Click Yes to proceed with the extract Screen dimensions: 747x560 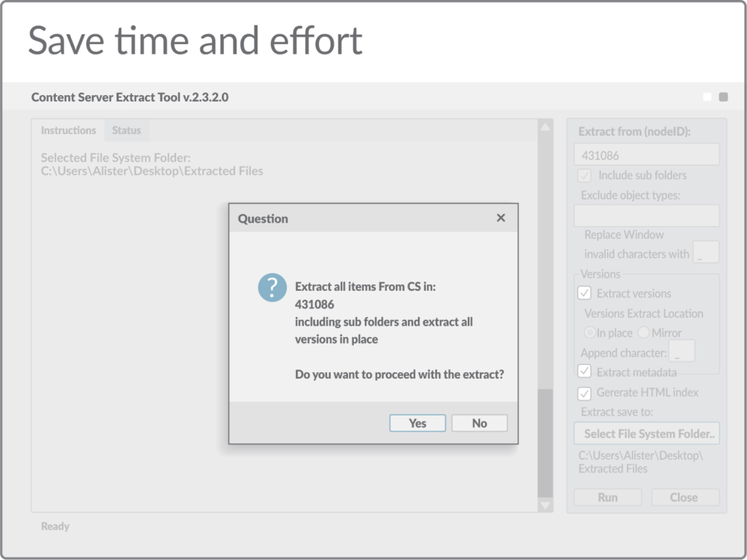417,423
